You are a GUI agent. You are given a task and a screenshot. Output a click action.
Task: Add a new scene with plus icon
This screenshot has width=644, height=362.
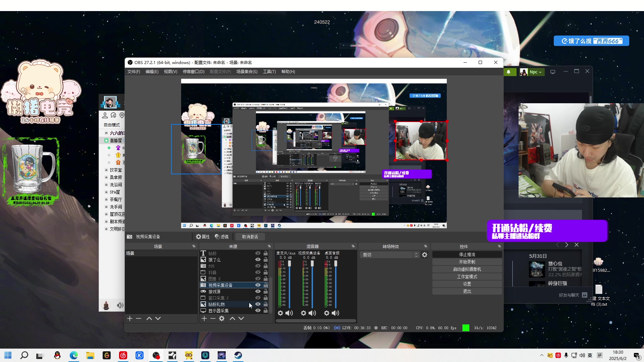click(x=130, y=318)
